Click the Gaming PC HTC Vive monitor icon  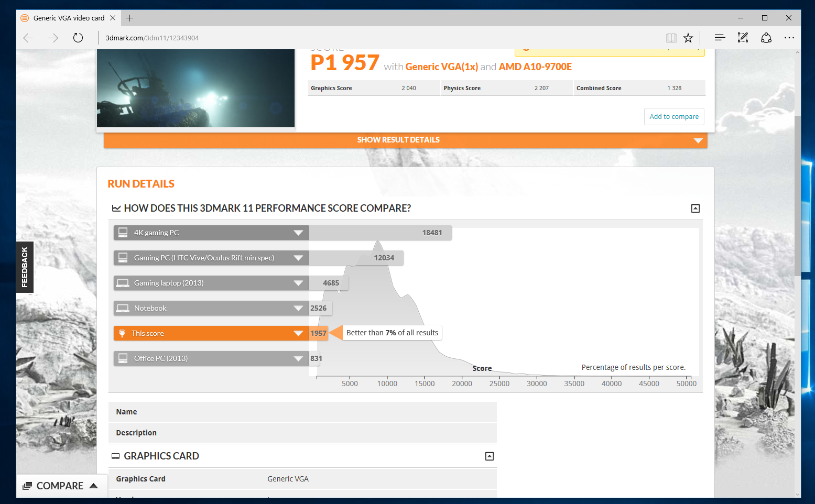tap(123, 257)
